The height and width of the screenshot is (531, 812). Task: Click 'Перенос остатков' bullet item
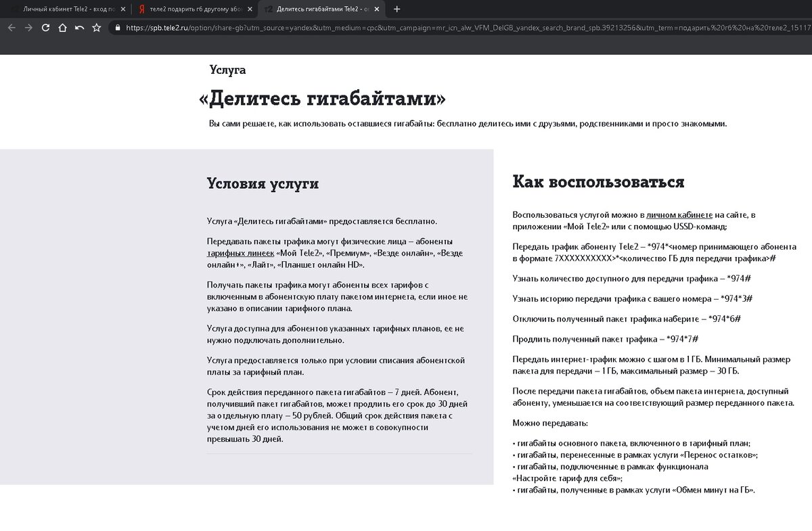coord(635,455)
